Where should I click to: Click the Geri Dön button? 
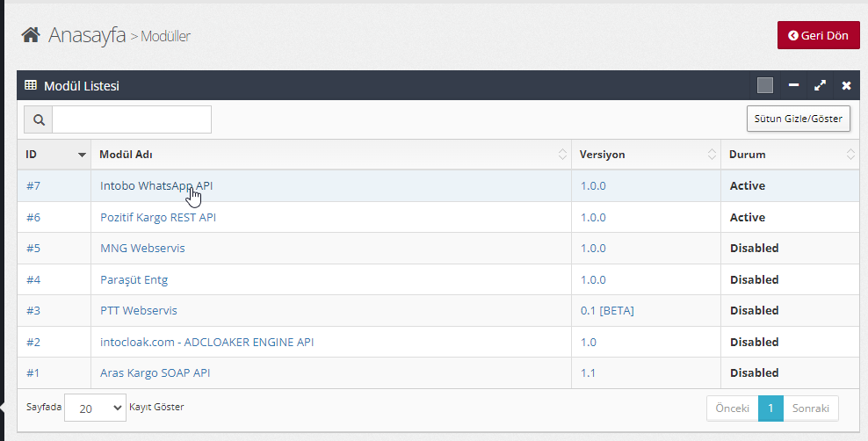tap(818, 36)
